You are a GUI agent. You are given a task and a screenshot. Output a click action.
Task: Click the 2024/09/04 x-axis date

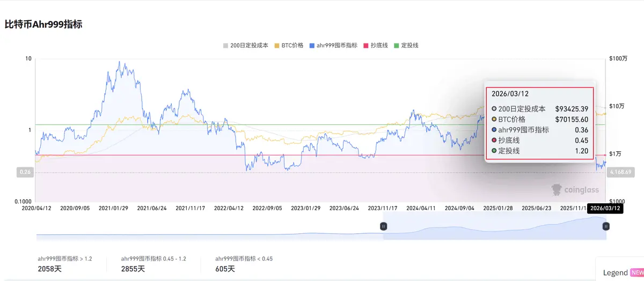(459, 208)
